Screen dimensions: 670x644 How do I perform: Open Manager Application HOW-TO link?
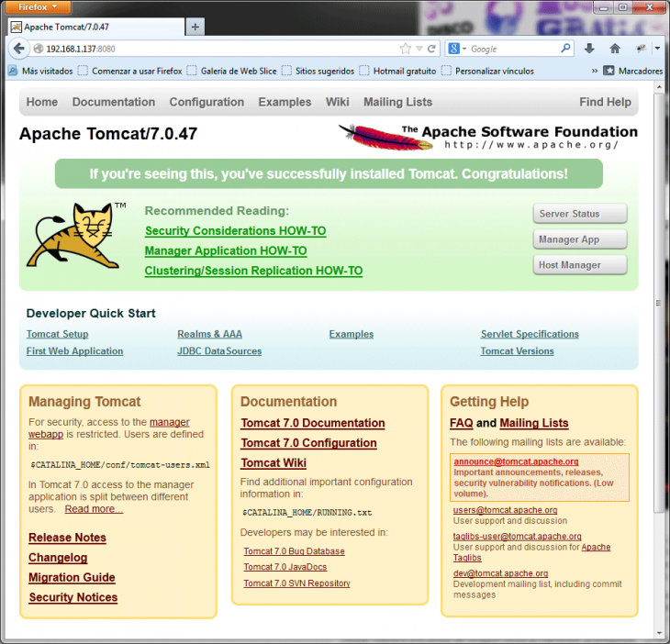click(x=226, y=250)
